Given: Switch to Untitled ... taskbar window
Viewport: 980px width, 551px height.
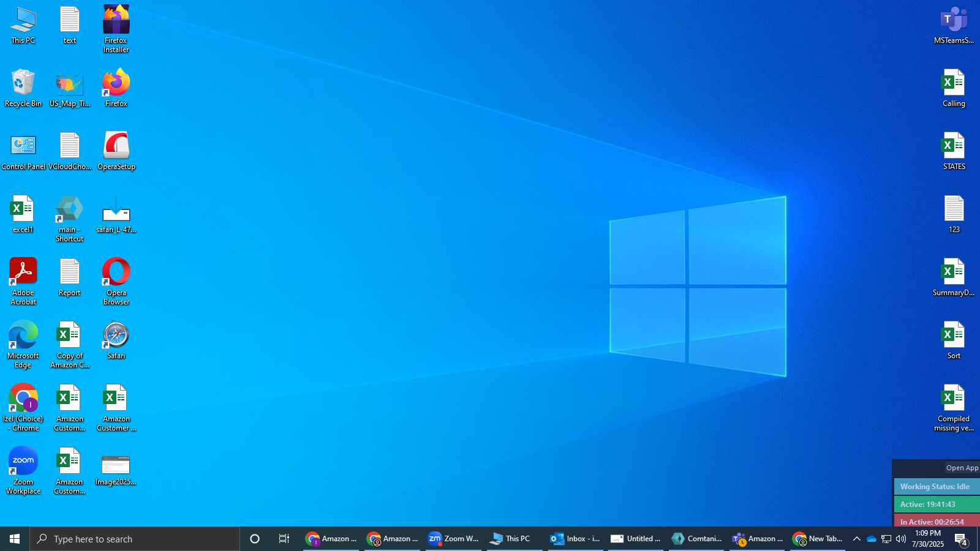Looking at the screenshot, I should point(636,539).
